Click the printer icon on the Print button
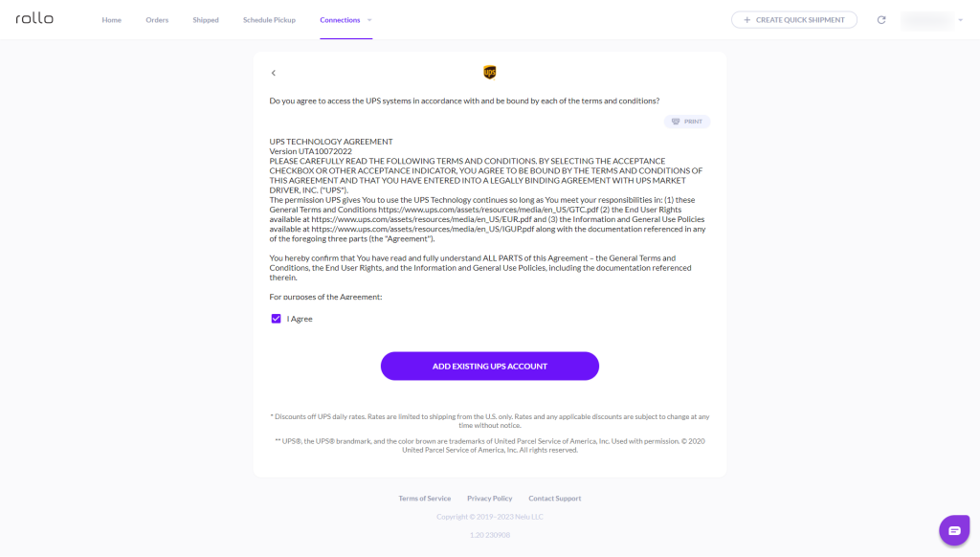 (674, 122)
